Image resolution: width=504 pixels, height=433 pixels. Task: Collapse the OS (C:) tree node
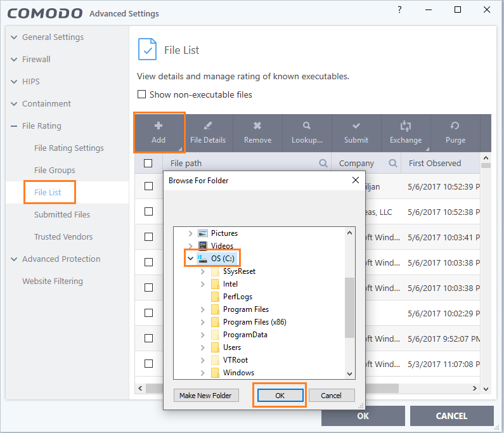[x=190, y=259]
